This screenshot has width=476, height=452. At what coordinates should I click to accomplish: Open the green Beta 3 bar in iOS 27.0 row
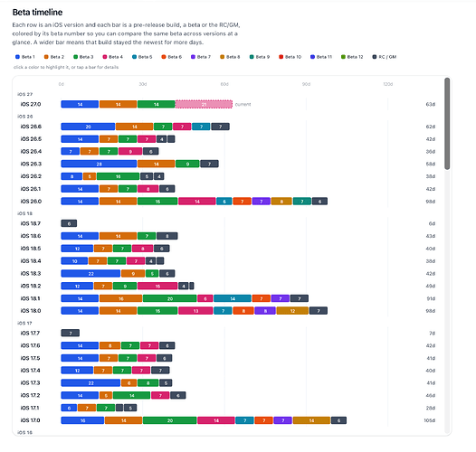(156, 104)
